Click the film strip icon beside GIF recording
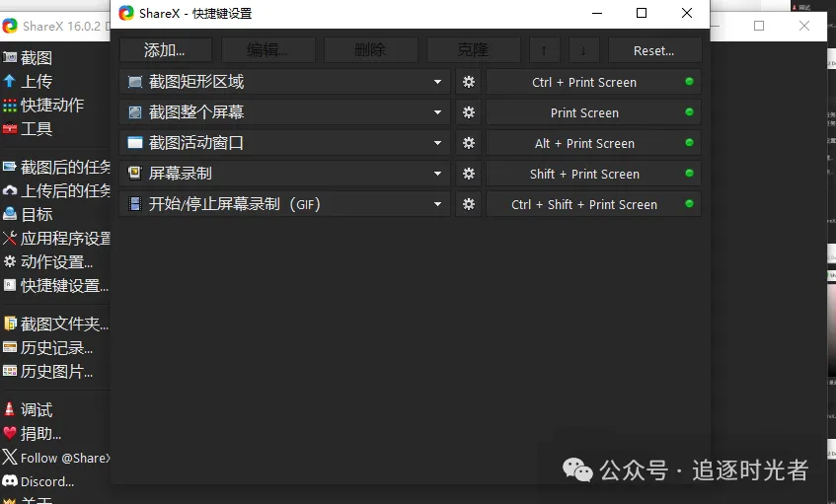The width and height of the screenshot is (836, 504). (x=135, y=204)
